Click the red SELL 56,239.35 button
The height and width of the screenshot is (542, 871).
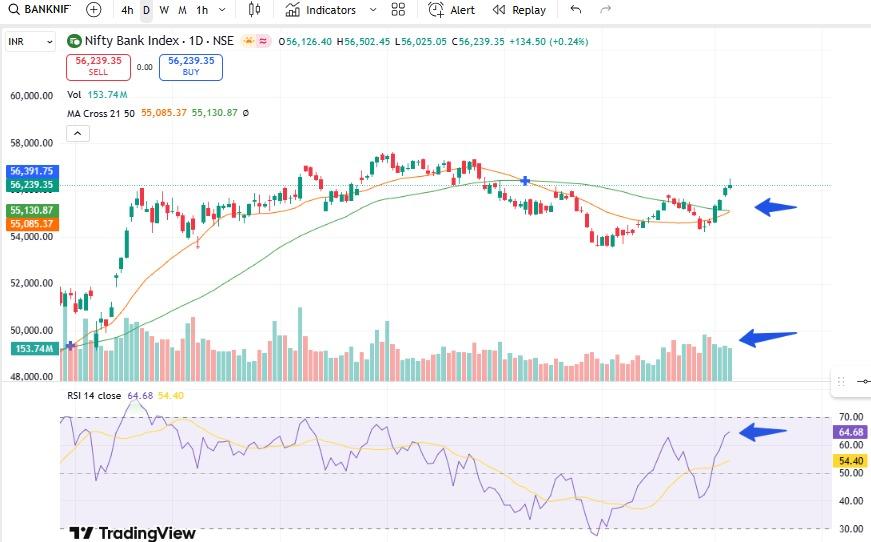click(98, 67)
